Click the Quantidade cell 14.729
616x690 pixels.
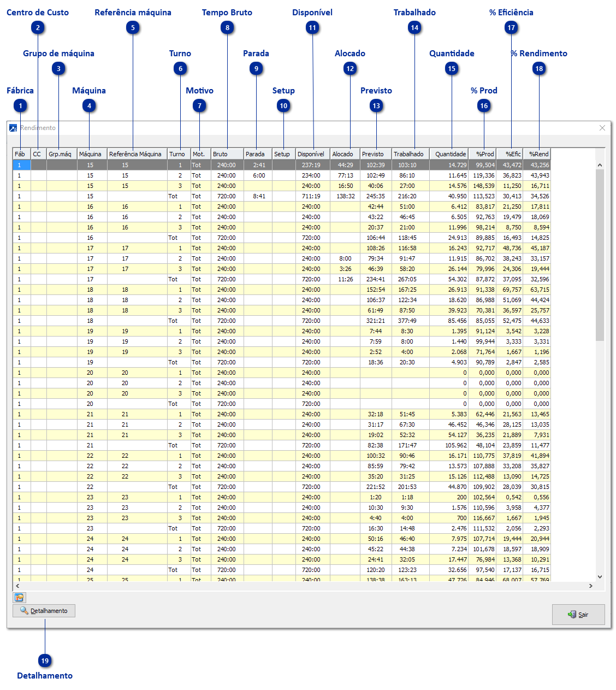pos(449,165)
